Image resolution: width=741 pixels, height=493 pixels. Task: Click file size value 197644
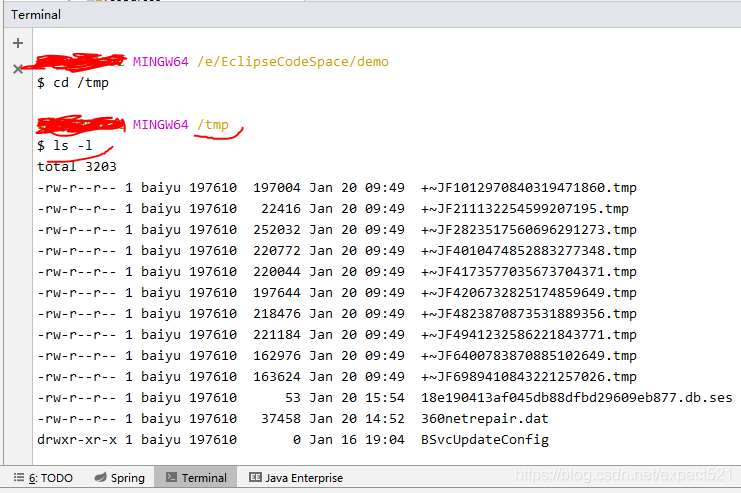[277, 293]
